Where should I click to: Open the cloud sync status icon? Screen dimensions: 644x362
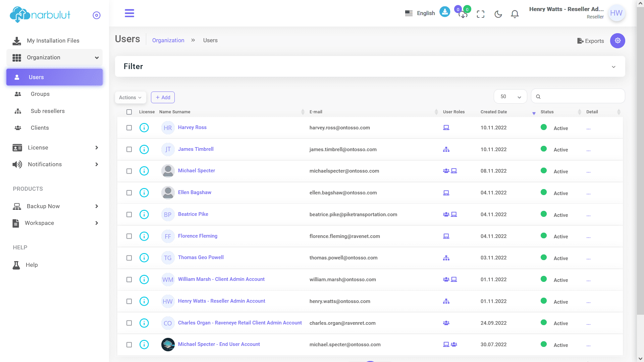(463, 14)
